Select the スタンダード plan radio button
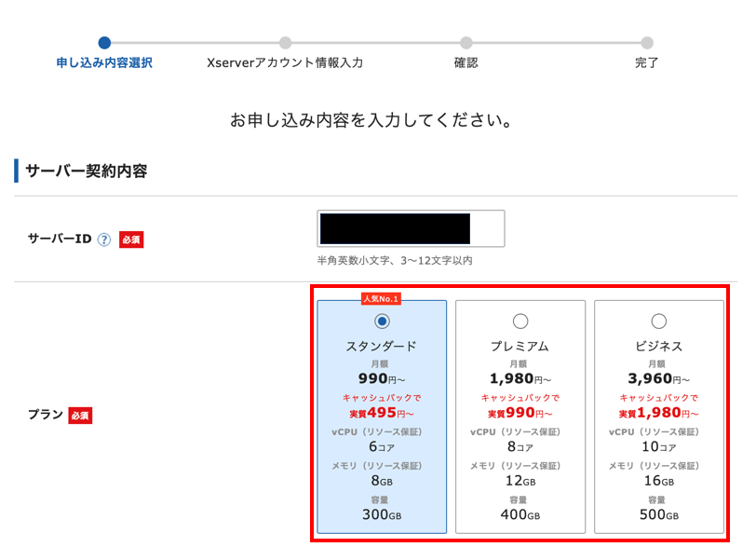 (x=382, y=321)
